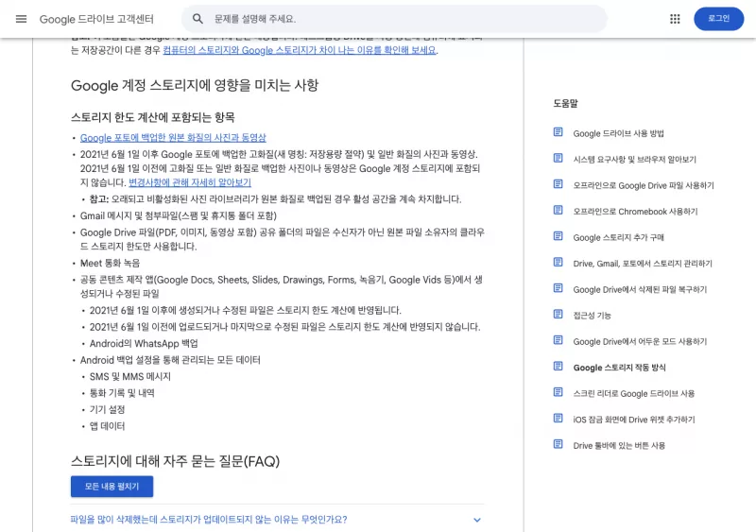Screen dimensions: 756x532
Task: Click bullet Android의 WhatsApp 백업
Action: [144, 343]
